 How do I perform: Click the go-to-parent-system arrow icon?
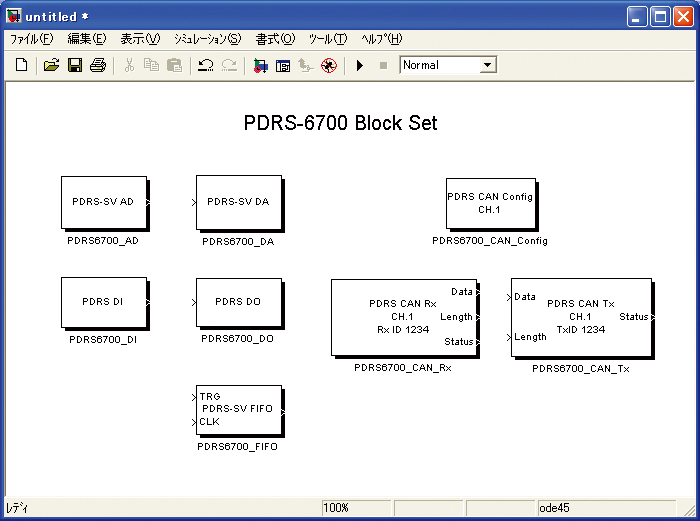(306, 65)
